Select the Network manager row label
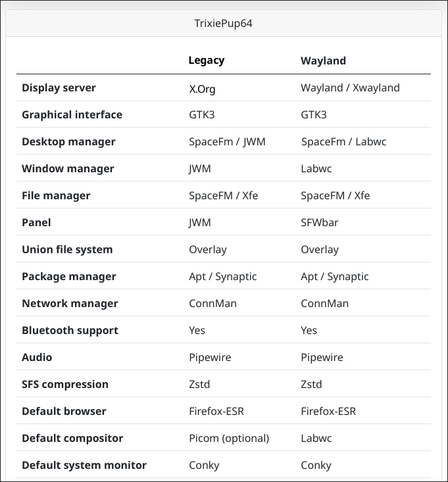This screenshot has width=448, height=482. tap(70, 303)
